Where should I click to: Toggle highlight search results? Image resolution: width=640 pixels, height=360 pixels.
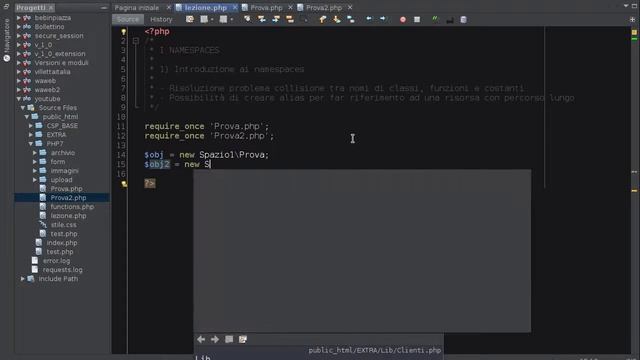[289, 19]
